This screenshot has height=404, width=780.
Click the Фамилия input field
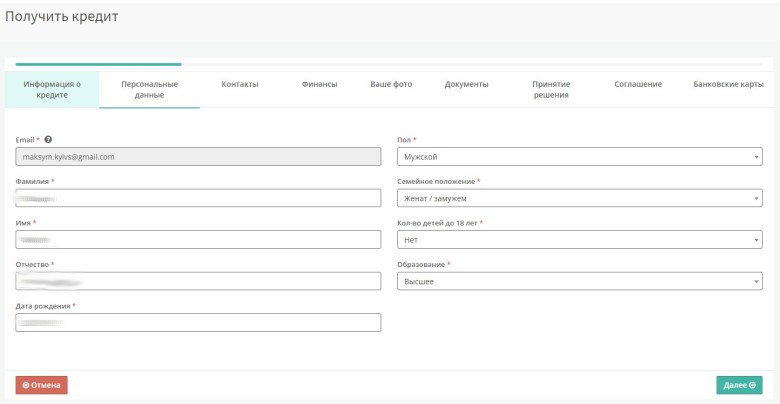point(198,198)
